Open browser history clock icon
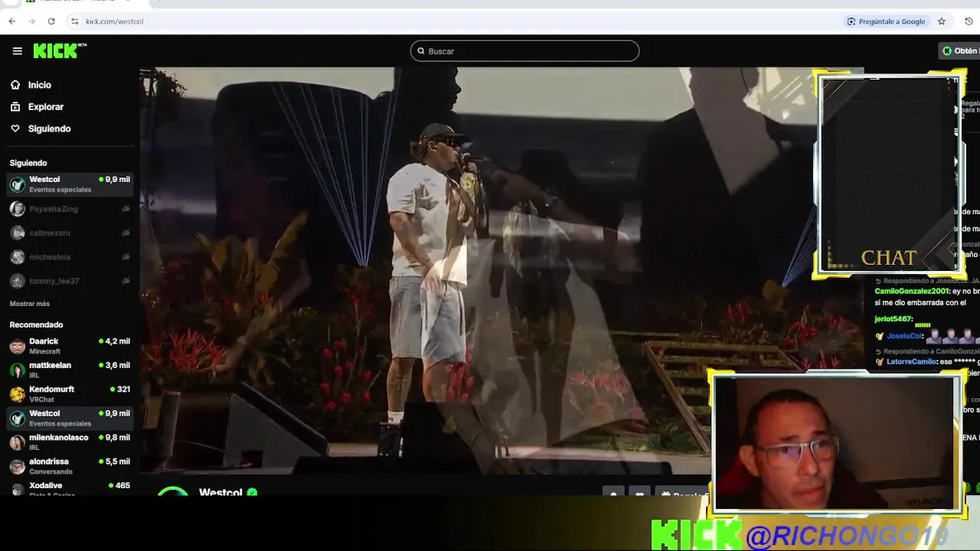This screenshot has height=551, width=980. click(x=969, y=21)
